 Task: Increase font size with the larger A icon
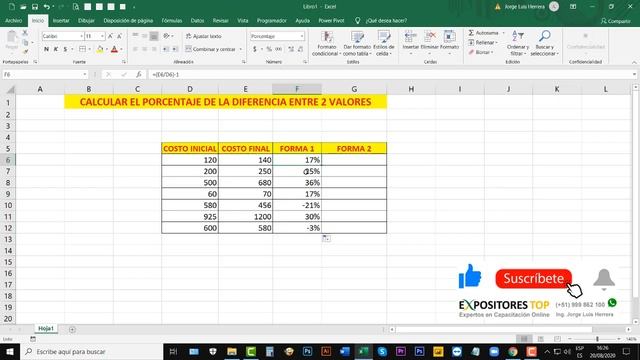[110, 36]
